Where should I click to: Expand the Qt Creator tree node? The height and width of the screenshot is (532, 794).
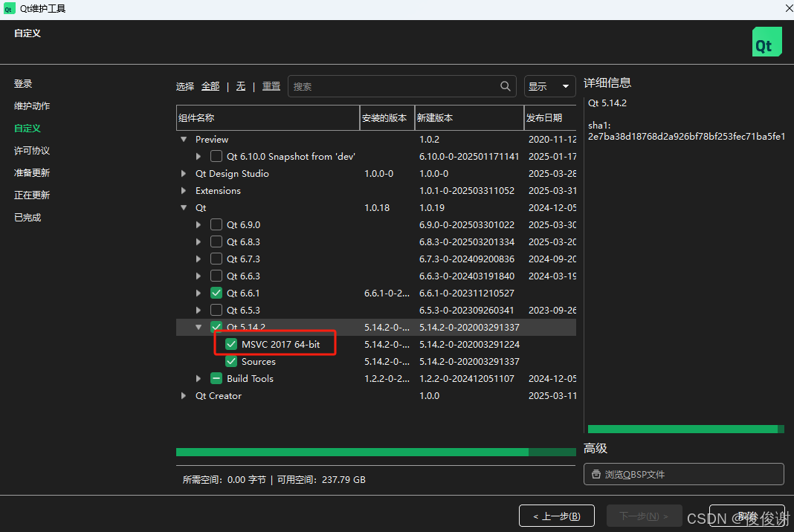coord(183,395)
